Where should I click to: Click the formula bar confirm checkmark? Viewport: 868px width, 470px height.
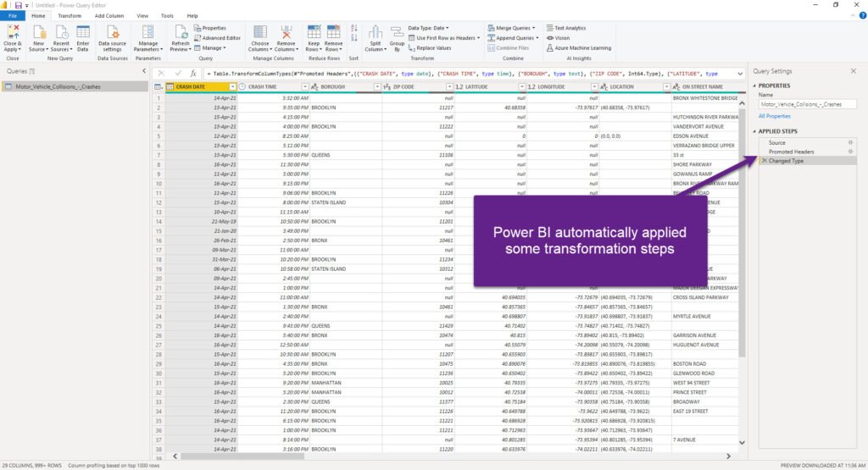[x=178, y=73]
